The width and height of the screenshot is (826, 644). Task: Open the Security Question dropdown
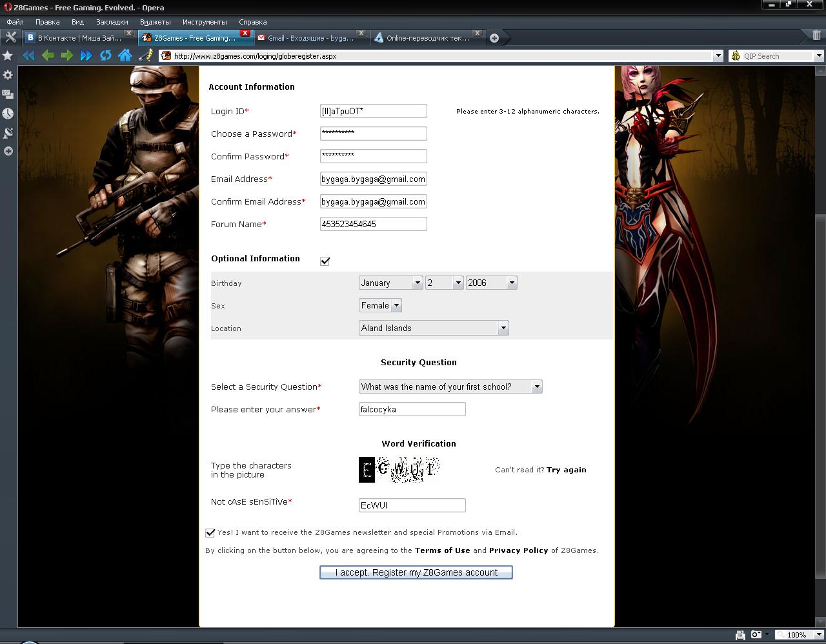coord(450,387)
